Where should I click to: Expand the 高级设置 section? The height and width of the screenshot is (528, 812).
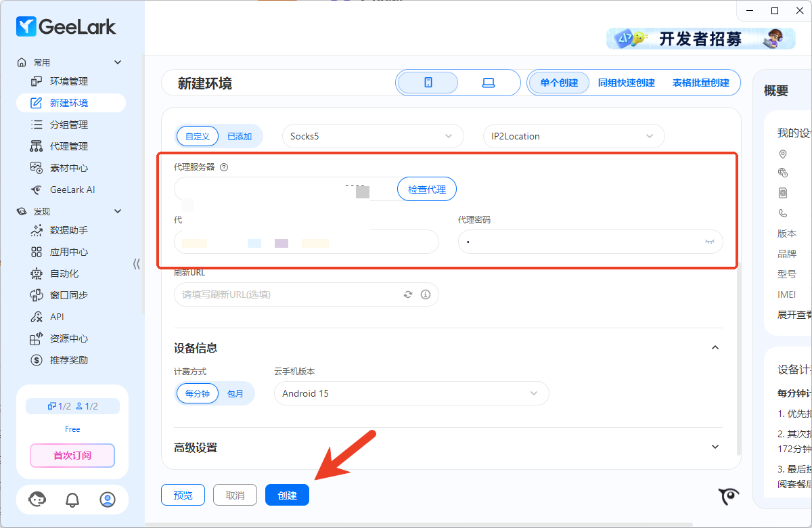click(715, 447)
